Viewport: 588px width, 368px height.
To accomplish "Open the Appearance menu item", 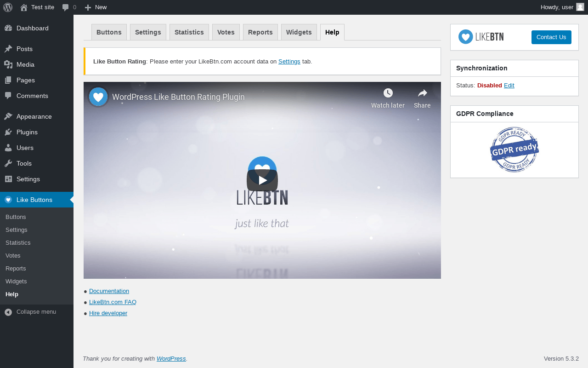I will point(37,116).
